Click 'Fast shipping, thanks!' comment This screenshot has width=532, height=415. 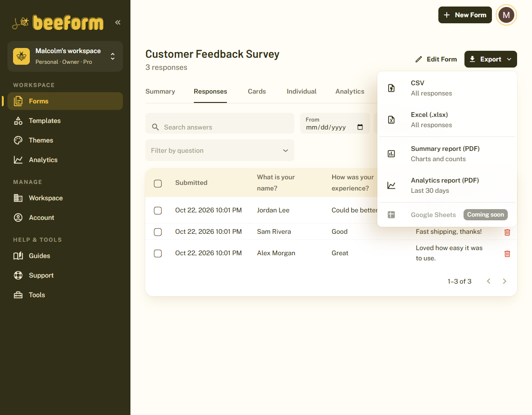coord(449,231)
